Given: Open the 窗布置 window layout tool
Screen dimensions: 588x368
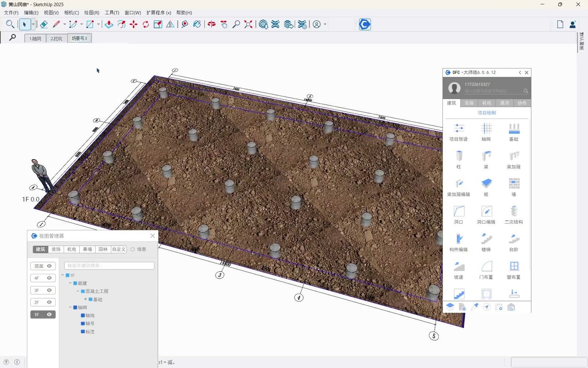Looking at the screenshot, I should [514, 270].
